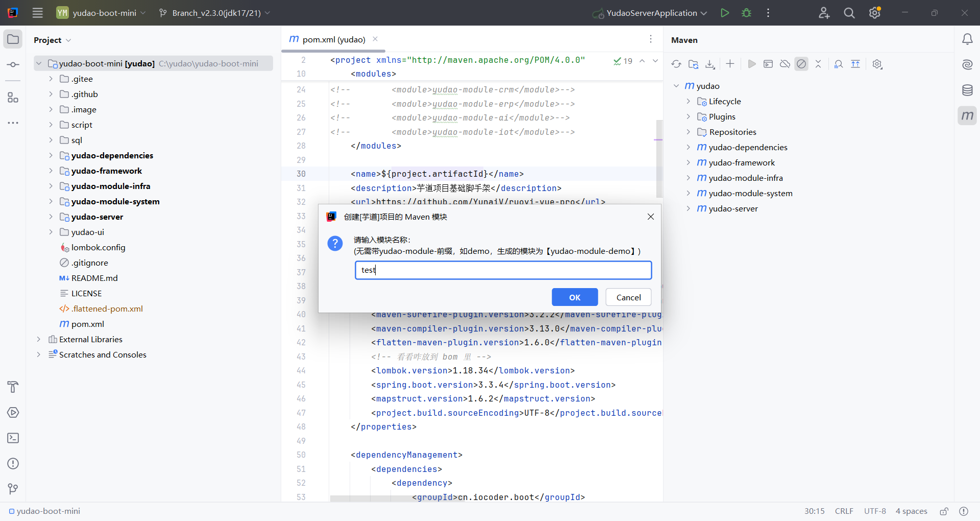980x521 pixels.
Task: Debug YudaoServerApplication with the bug icon
Action: [x=746, y=13]
